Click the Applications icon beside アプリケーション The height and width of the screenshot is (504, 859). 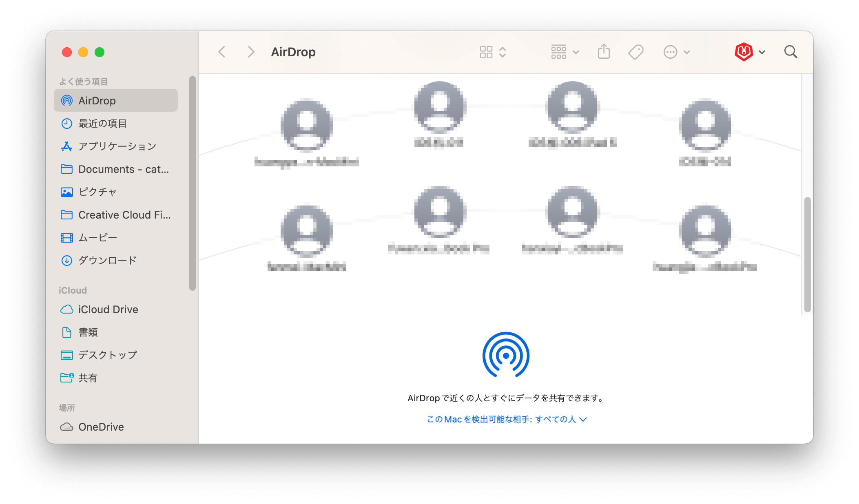coord(67,146)
